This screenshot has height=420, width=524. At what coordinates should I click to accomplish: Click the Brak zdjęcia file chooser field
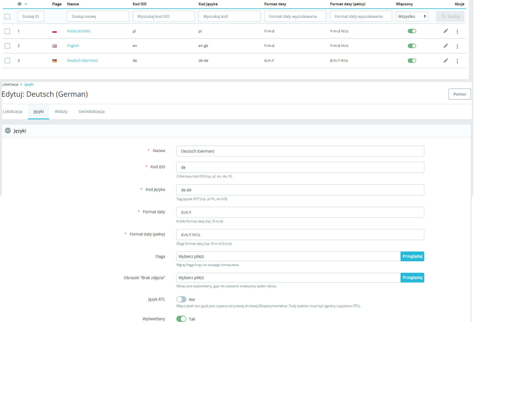click(288, 278)
